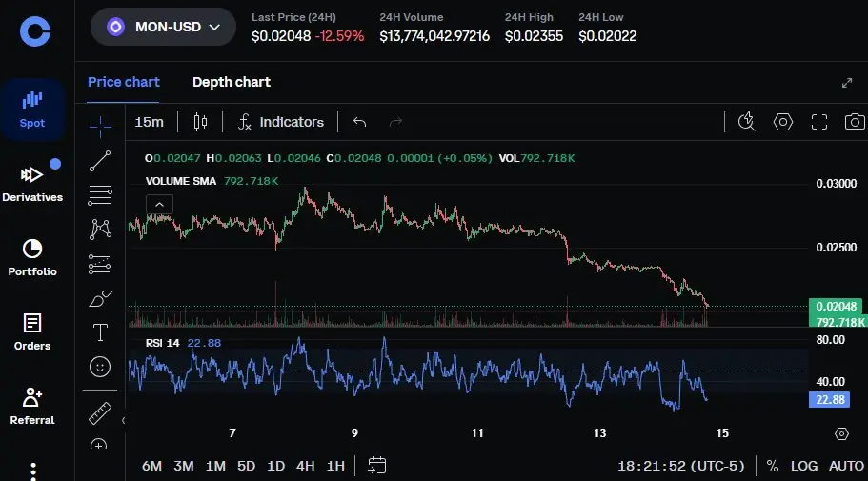
Task: Set the range to 6M
Action: [151, 466]
